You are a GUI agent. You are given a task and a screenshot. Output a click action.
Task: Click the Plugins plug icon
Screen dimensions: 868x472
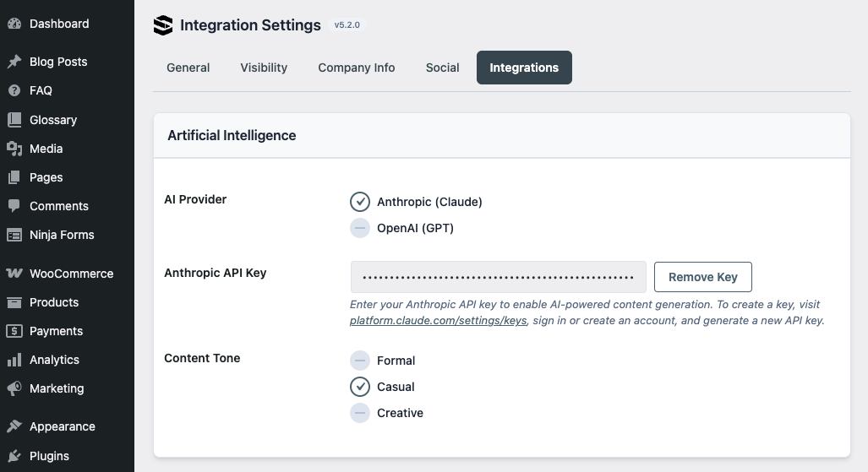[14, 456]
